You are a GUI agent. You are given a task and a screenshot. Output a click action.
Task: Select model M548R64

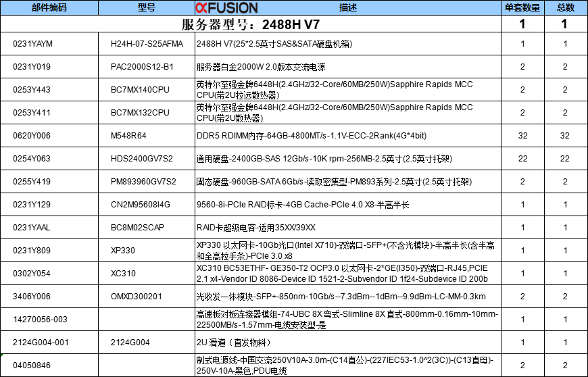[128, 135]
